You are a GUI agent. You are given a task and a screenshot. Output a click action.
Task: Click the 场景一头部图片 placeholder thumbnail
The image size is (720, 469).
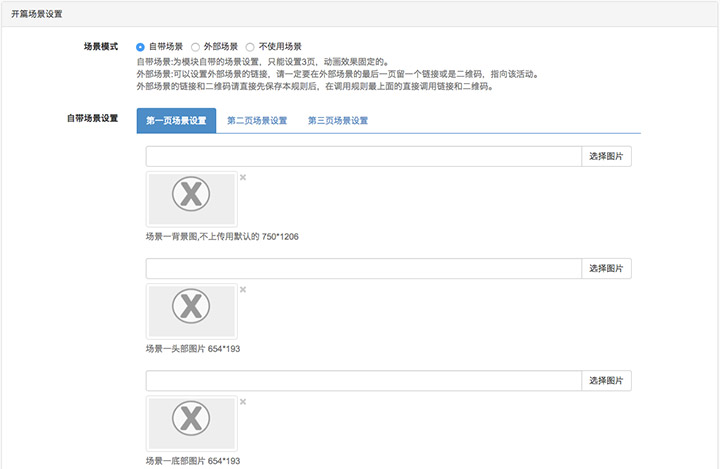click(x=191, y=311)
